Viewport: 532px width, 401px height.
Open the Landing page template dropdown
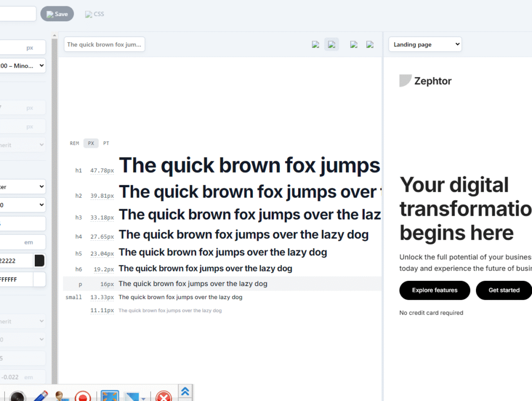pyautogui.click(x=424, y=45)
